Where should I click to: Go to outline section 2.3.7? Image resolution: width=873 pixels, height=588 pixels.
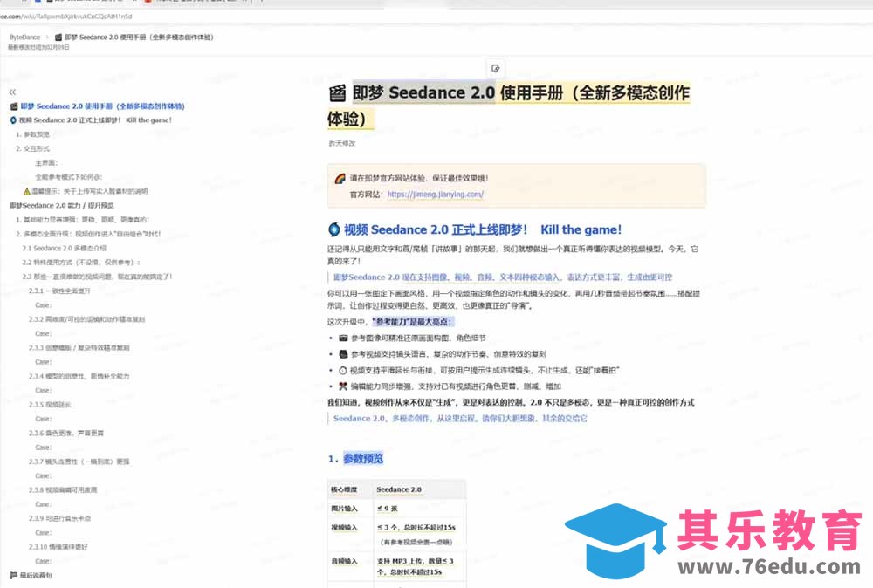click(x=79, y=462)
